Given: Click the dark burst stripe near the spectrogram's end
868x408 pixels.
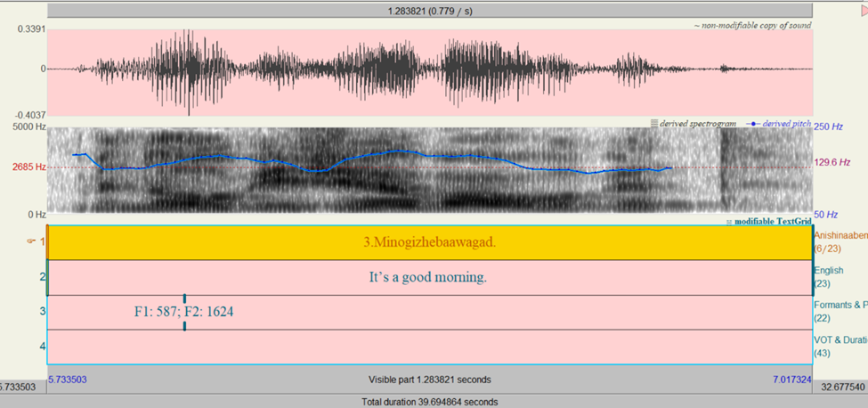Looking at the screenshot, I should pos(724,170).
